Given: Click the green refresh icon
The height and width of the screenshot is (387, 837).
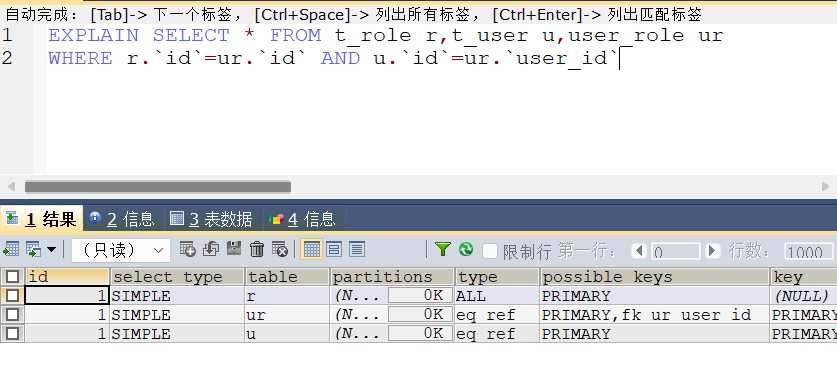Looking at the screenshot, I should coord(466,249).
